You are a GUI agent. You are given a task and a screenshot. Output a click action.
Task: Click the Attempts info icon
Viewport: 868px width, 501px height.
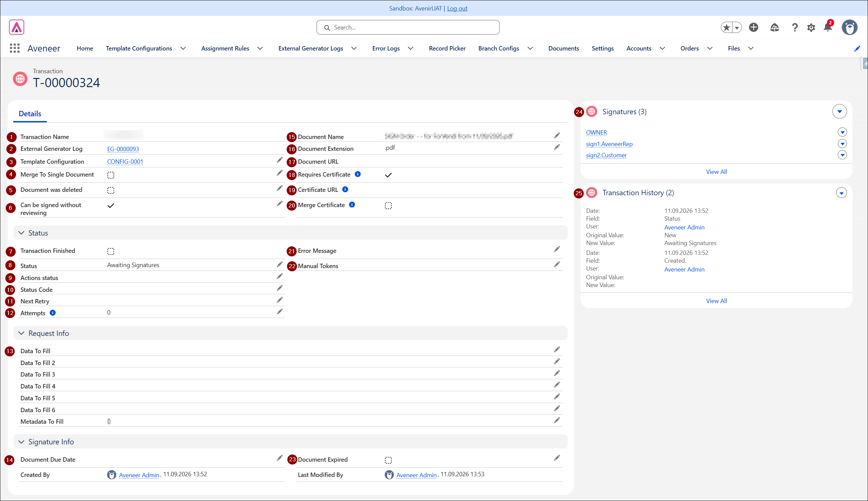tap(53, 313)
